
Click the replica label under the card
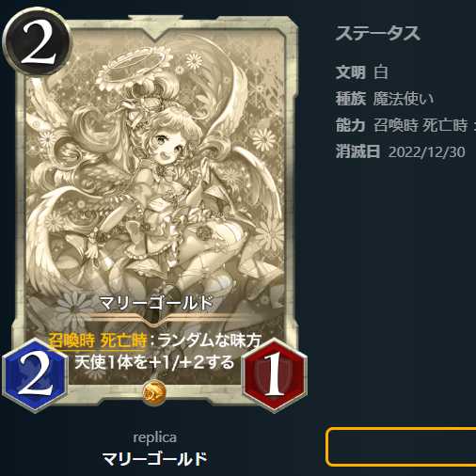pos(154,437)
